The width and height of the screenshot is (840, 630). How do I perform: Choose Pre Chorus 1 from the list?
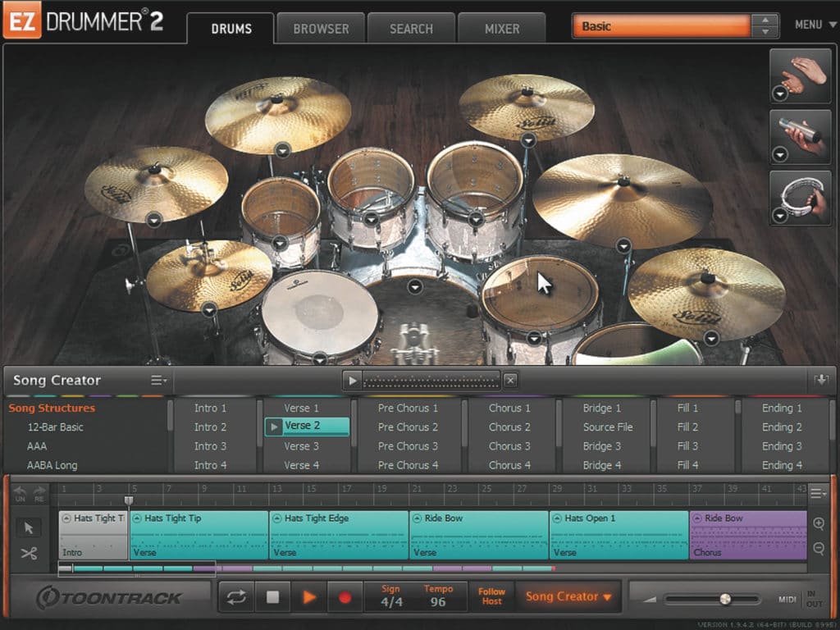click(x=408, y=409)
